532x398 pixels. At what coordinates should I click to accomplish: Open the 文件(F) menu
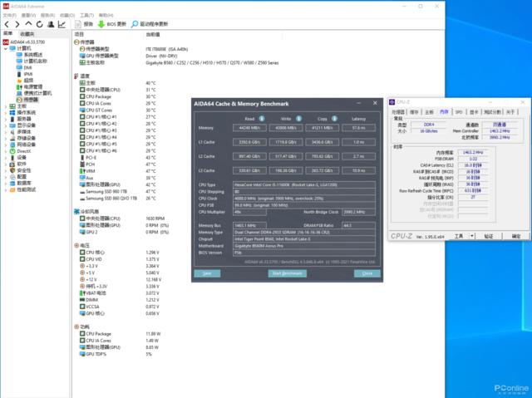click(x=9, y=15)
